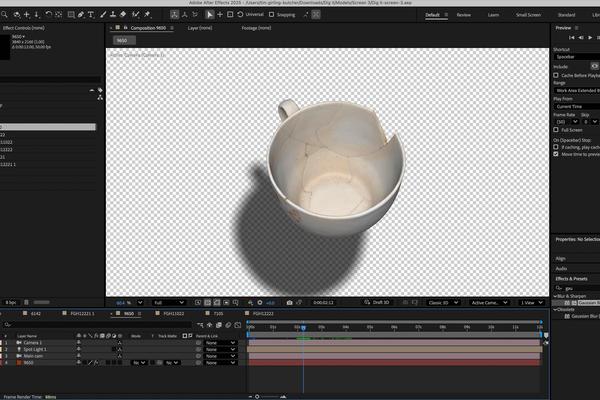Select the Brush tool
Viewport: 600px width, 400px height.
pyautogui.click(x=103, y=15)
